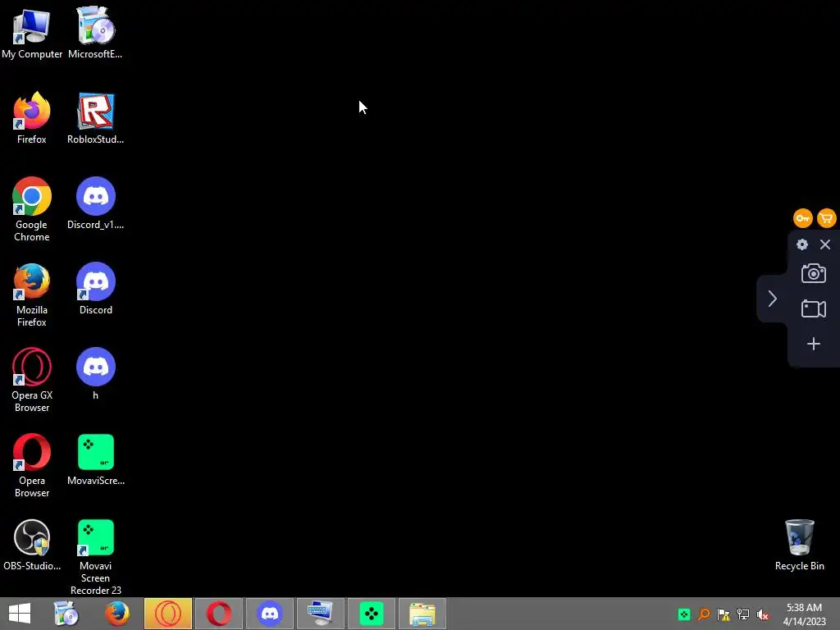Open Movavi widget settings gear
The height and width of the screenshot is (630, 840).
[x=802, y=244]
